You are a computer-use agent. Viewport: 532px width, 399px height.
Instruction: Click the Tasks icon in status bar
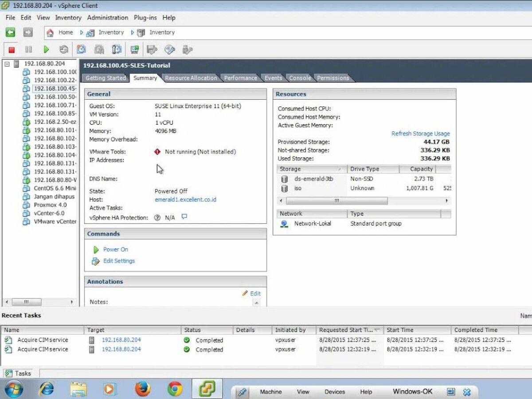pos(8,373)
